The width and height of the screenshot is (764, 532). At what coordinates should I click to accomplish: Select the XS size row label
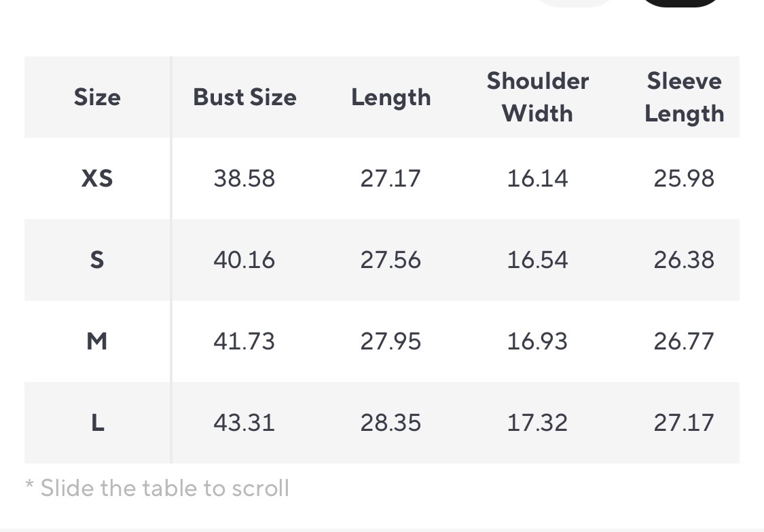pyautogui.click(x=97, y=178)
